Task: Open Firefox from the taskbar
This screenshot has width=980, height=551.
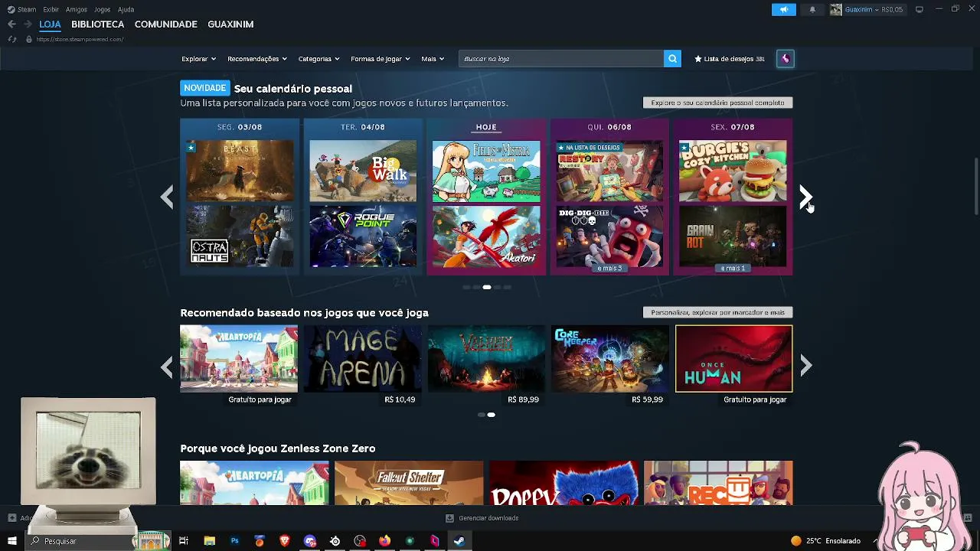Action: pos(384,541)
